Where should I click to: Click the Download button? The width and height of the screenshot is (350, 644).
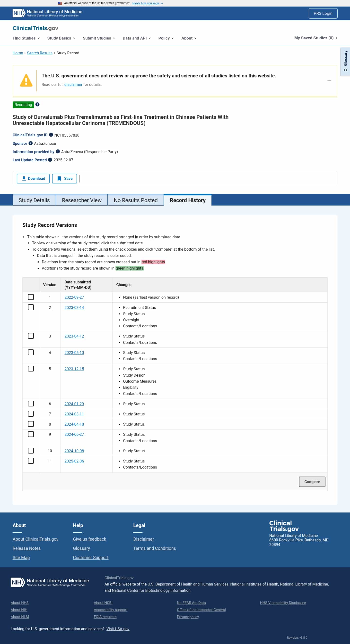click(33, 179)
